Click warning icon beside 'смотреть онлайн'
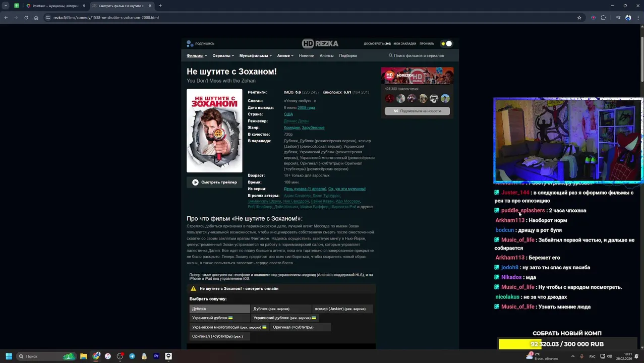Image resolution: width=644 pixels, height=363 pixels. (x=193, y=289)
